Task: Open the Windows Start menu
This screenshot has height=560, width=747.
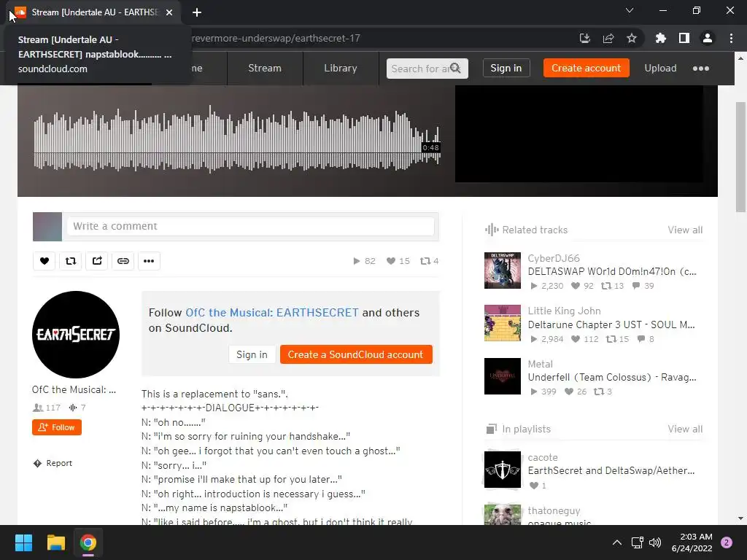Action: [23, 542]
